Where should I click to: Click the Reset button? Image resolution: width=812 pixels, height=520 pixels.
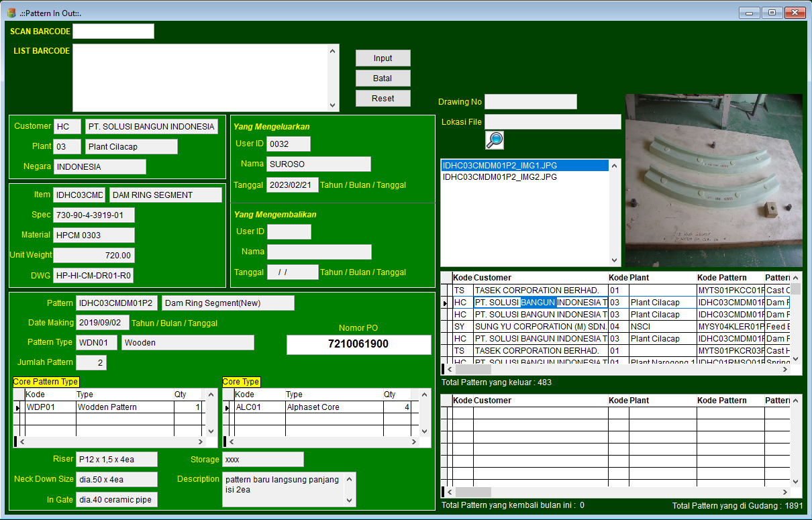[x=383, y=99]
